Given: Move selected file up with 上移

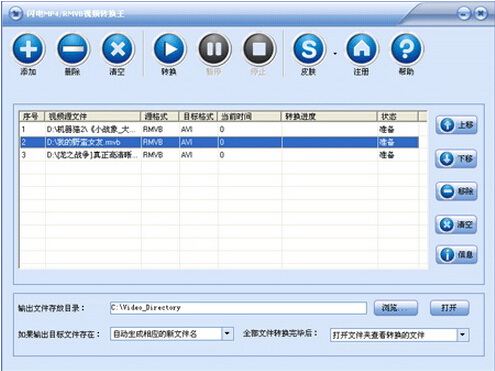Looking at the screenshot, I should 456,125.
